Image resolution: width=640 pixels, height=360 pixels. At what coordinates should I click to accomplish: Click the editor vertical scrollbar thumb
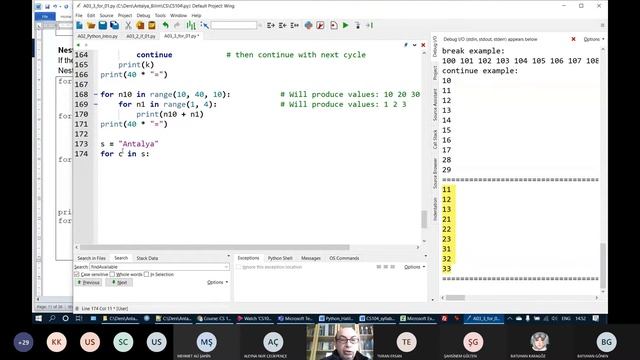(424, 219)
